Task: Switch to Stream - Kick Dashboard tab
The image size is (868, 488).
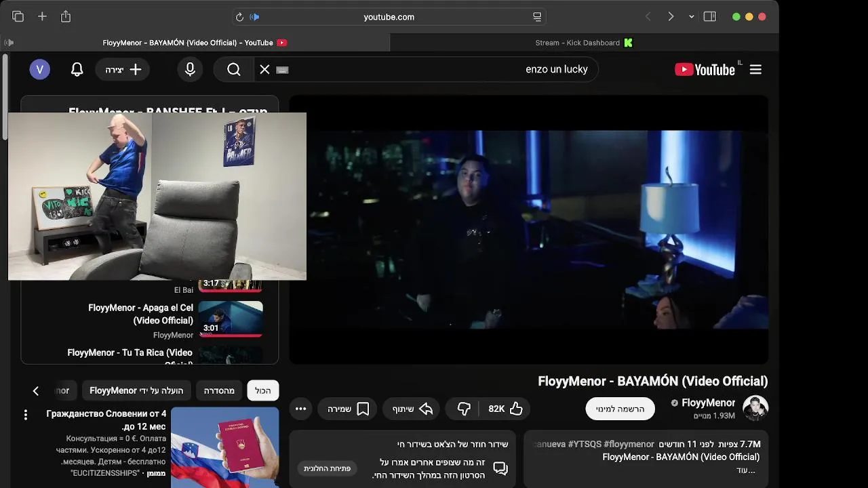Action: 585,43
